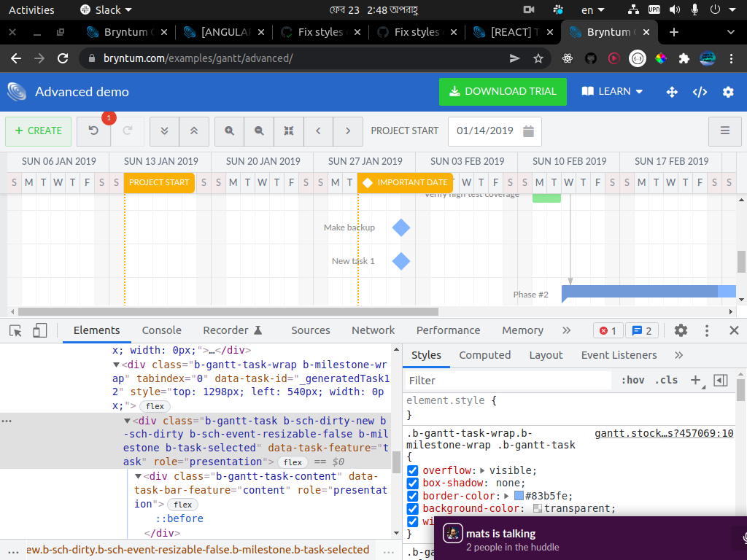Click the Make backup milestone diamond
747x560 pixels.
tap(400, 227)
